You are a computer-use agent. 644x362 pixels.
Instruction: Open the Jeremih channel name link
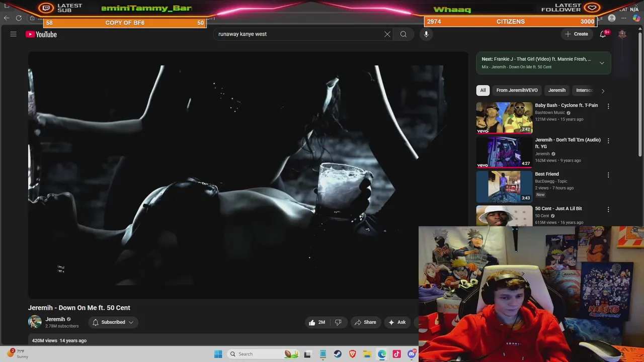tap(55, 319)
